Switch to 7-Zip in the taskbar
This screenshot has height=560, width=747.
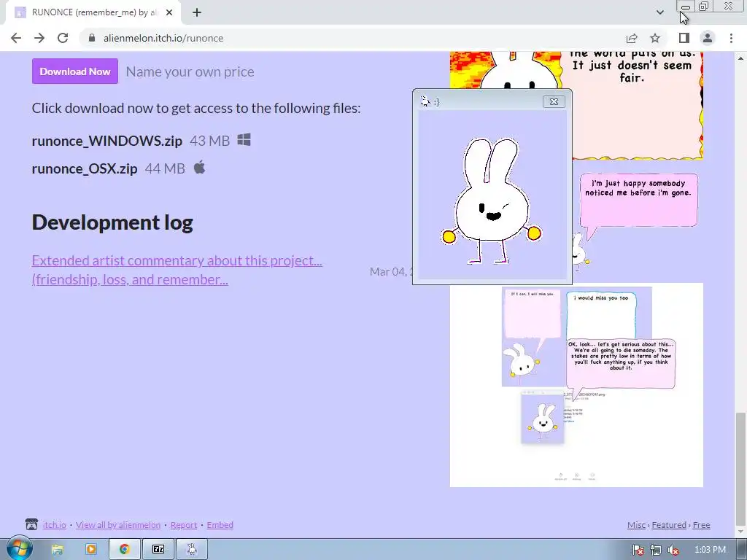click(158, 550)
